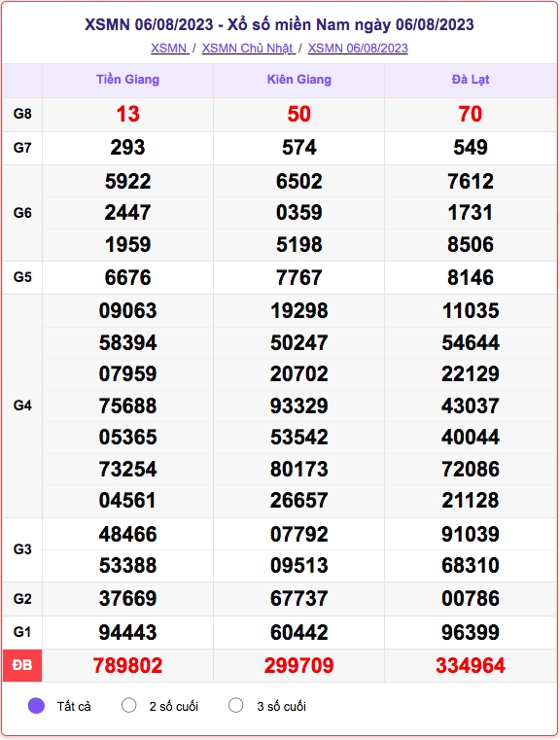Viewport: 560px width, 740px height.
Task: Select the 2 số cuối radio option
Action: (128, 706)
